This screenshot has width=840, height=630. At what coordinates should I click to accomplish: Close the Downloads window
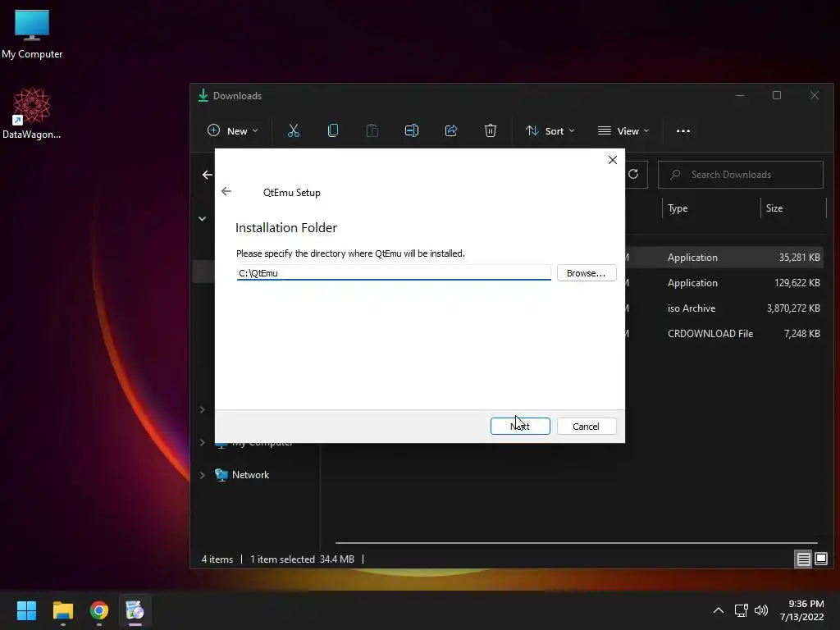click(x=815, y=95)
